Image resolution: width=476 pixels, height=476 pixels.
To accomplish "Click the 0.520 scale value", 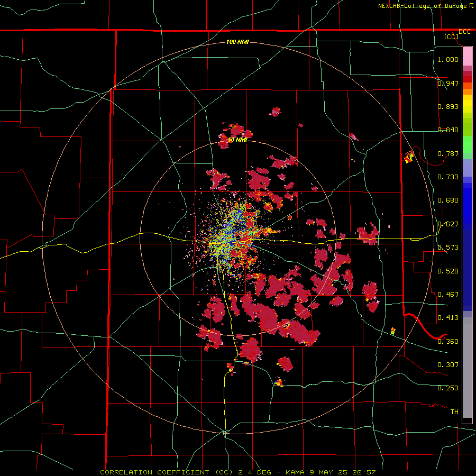I will (x=448, y=271).
